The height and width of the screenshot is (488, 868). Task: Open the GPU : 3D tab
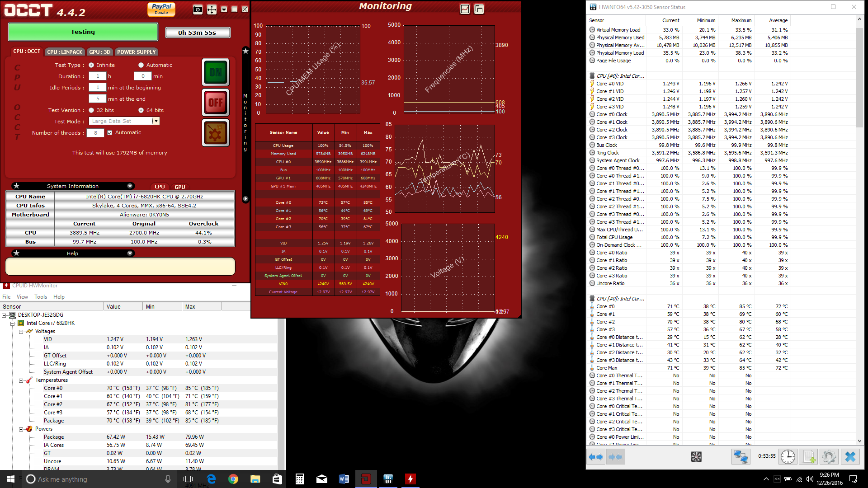click(99, 52)
